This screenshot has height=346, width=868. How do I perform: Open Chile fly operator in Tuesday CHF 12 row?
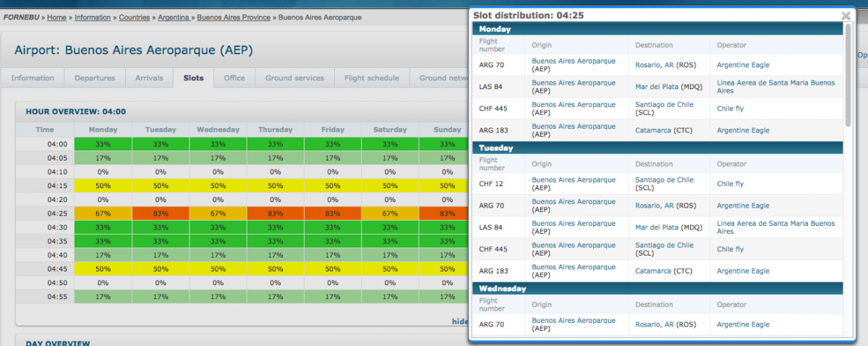(730, 184)
